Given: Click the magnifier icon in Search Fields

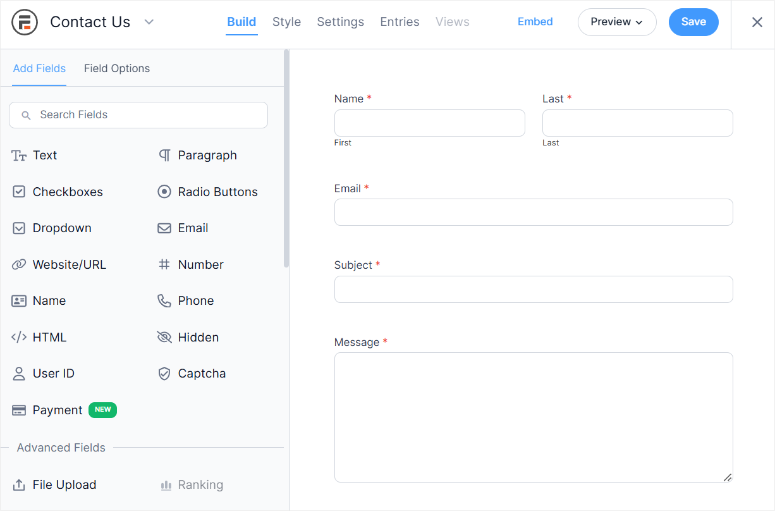Looking at the screenshot, I should [26, 115].
